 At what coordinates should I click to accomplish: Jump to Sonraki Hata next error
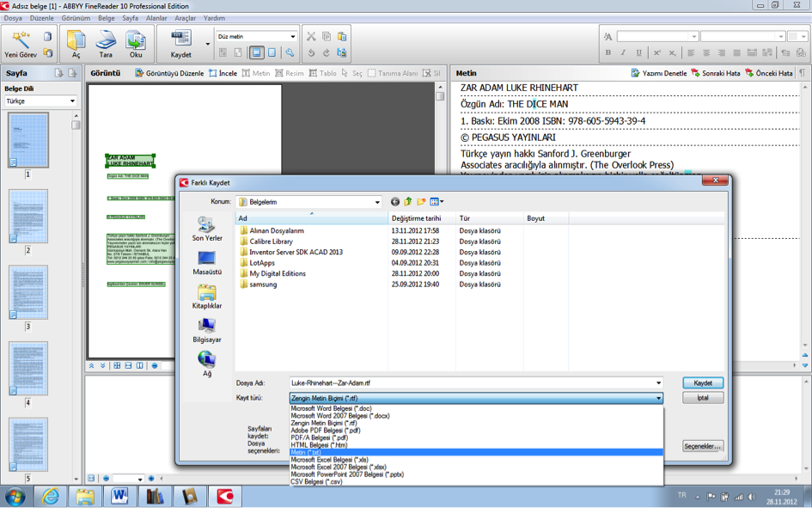pyautogui.click(x=717, y=73)
